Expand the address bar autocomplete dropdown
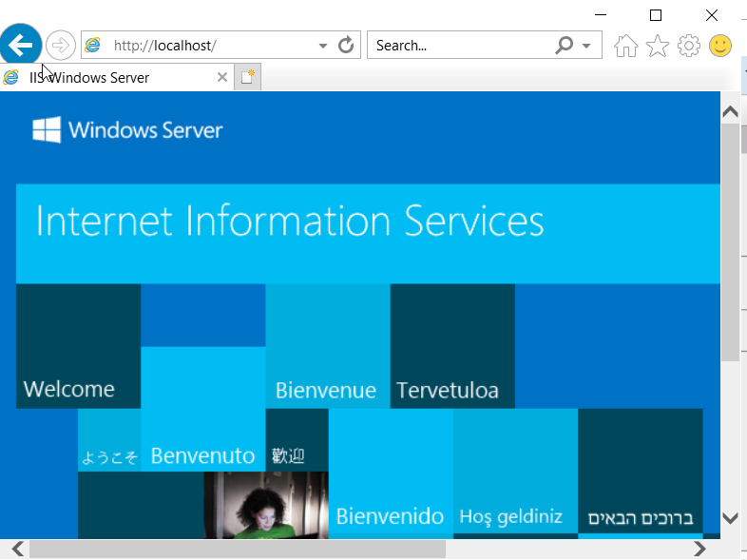Image resolution: width=747 pixels, height=560 pixels. pyautogui.click(x=323, y=46)
